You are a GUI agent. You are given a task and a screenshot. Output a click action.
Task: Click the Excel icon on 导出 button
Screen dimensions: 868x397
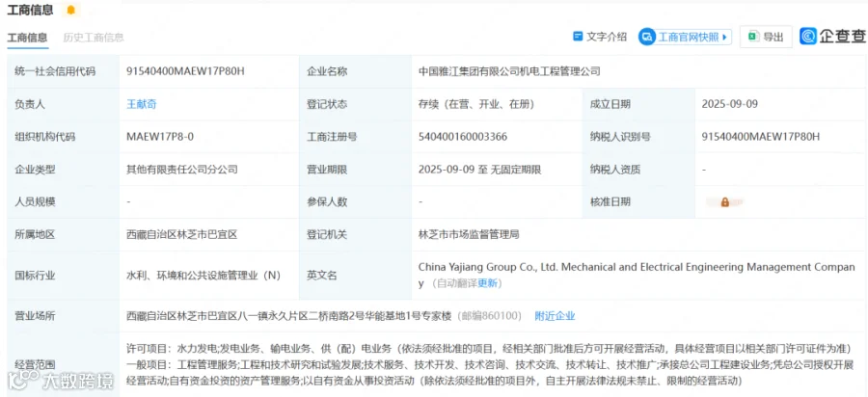pyautogui.click(x=752, y=37)
